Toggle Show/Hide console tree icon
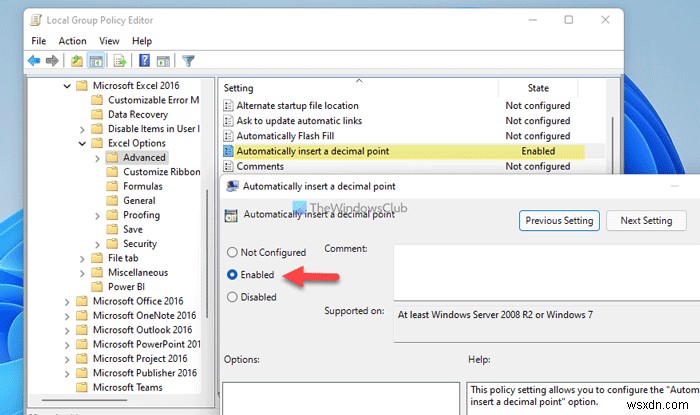Viewport: 700px width, 415px height. (x=96, y=61)
